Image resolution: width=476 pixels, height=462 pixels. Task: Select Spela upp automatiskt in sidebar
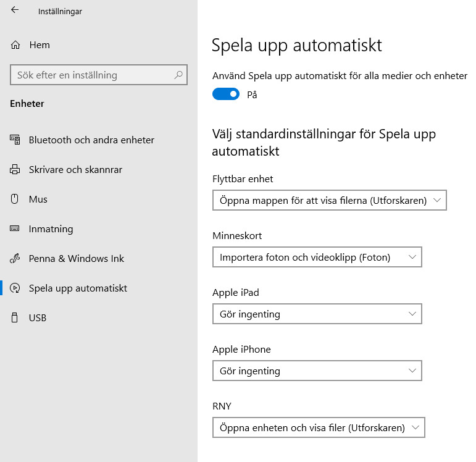[78, 288]
